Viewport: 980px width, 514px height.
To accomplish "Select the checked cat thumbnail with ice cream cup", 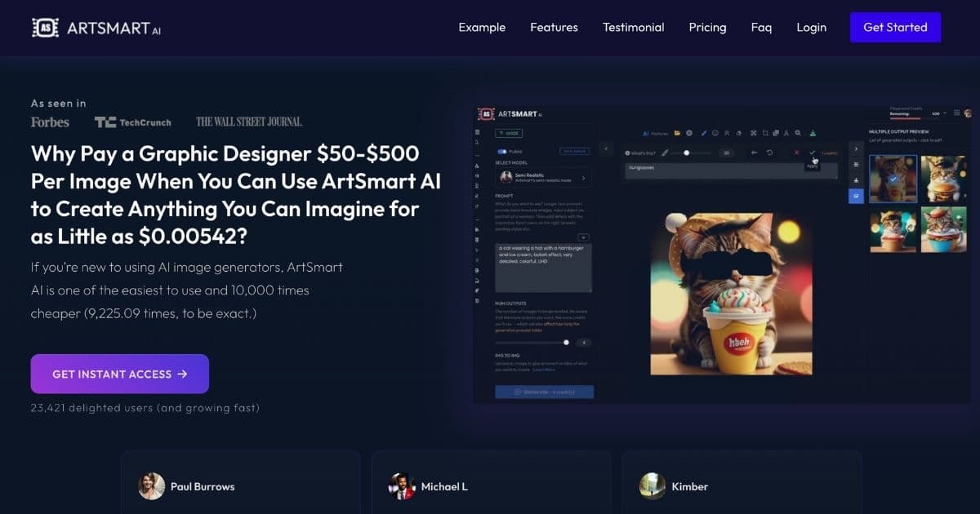I will (x=893, y=178).
